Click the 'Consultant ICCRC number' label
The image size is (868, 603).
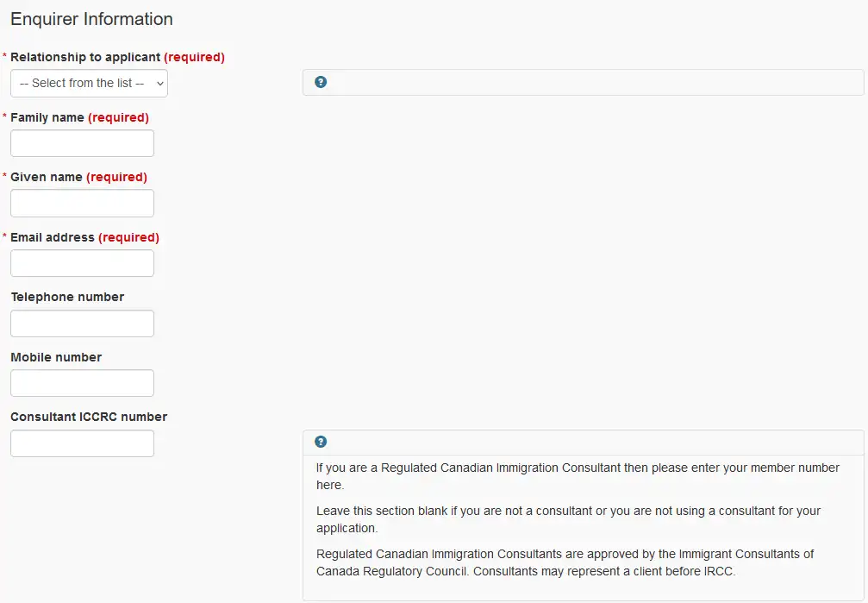pyautogui.click(x=89, y=417)
